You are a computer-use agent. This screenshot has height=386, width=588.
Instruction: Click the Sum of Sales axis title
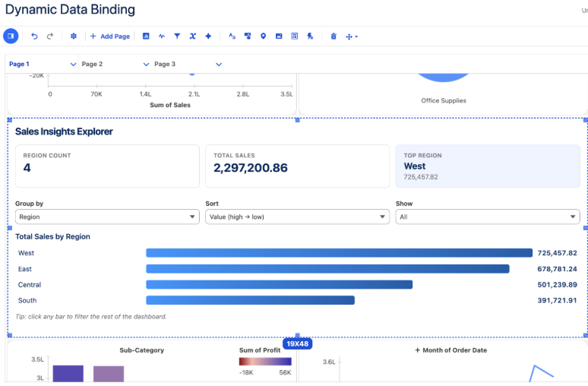(x=170, y=105)
